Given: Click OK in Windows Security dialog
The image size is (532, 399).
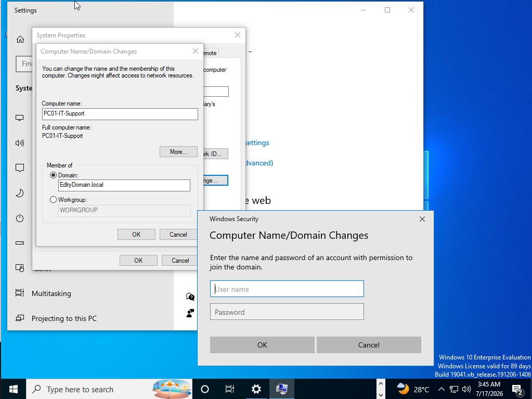Looking at the screenshot, I should click(x=262, y=345).
